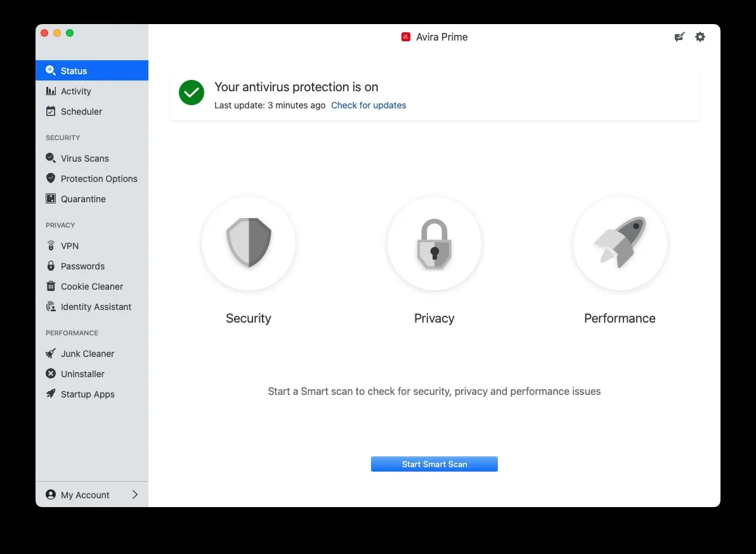Check for antivirus updates
The height and width of the screenshot is (554, 756).
click(368, 105)
